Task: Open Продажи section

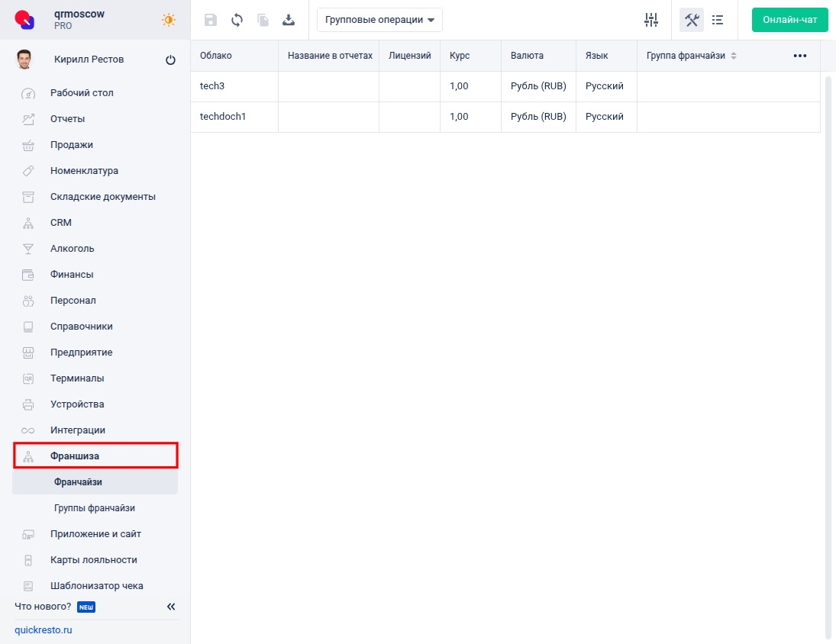Action: (95, 145)
